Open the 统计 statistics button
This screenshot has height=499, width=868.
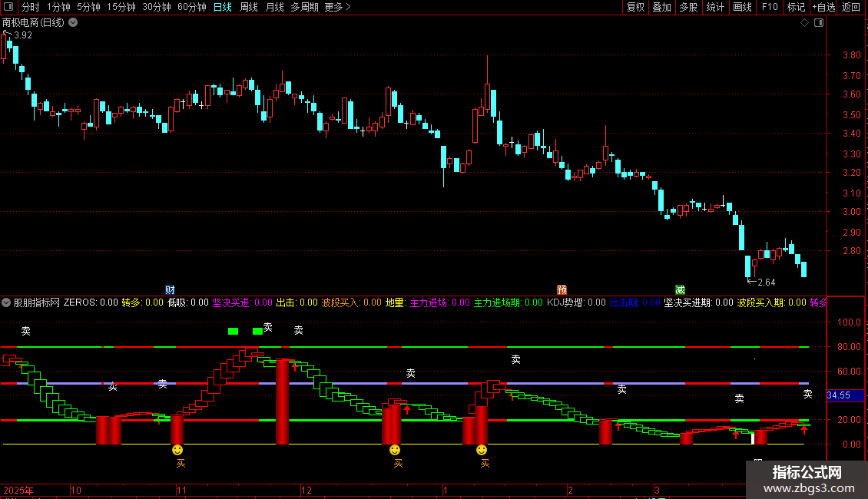click(715, 7)
